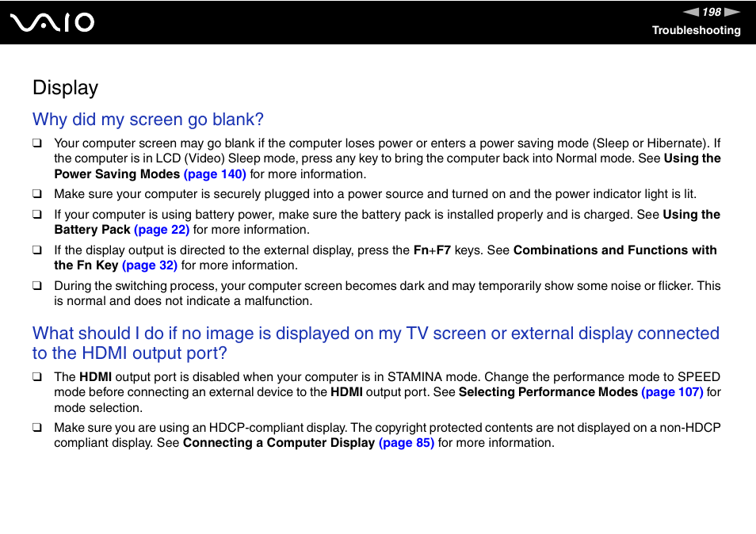Click bold text "Power Saving Modes"
The width and height of the screenshot is (756, 534).
116,174
